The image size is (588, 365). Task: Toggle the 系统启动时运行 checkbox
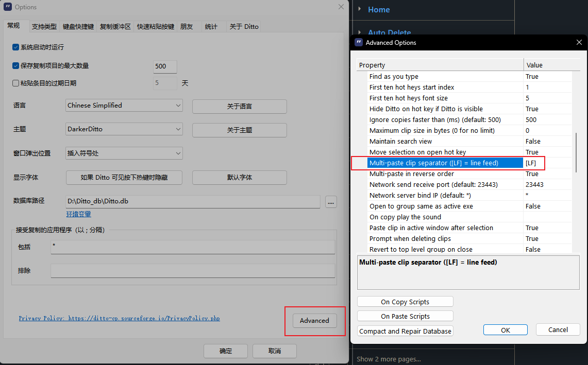[16, 47]
